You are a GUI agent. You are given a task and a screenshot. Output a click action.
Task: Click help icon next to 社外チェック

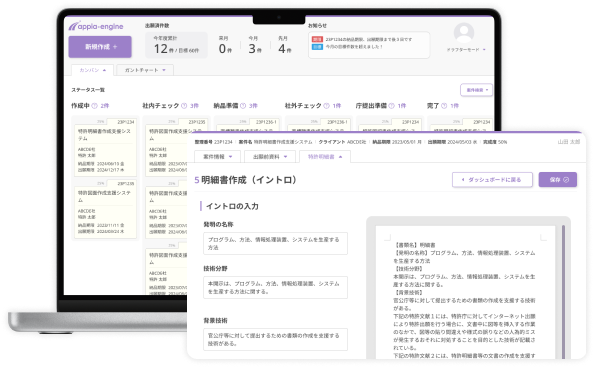click(x=327, y=106)
